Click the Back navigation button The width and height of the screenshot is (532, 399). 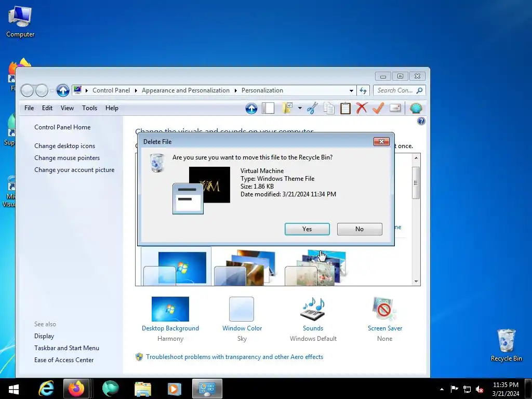pos(27,90)
